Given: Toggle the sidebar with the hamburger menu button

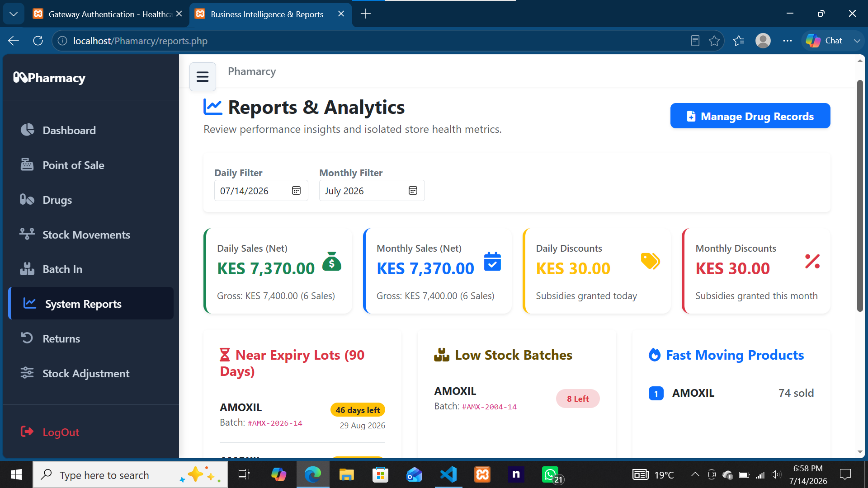Looking at the screenshot, I should tap(203, 76).
